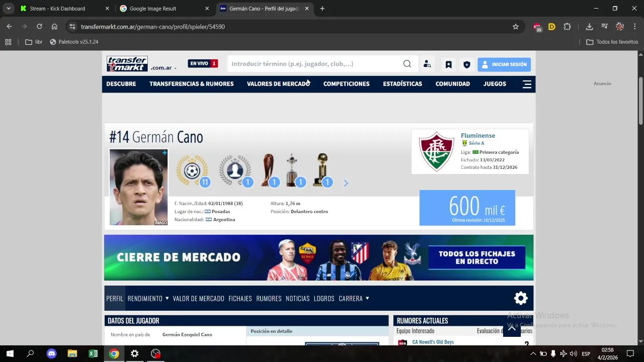Click the 600 mil € market value box
Viewport: 644px width, 362px height.
[467, 208]
